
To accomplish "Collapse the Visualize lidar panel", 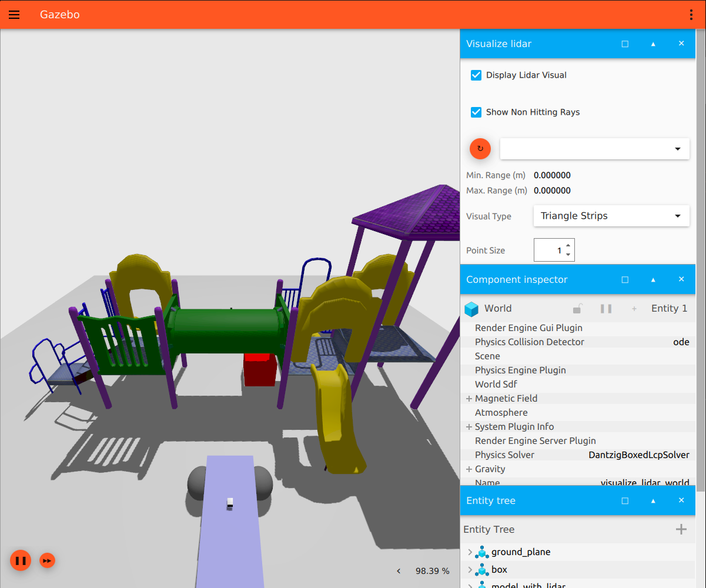I will [x=653, y=44].
